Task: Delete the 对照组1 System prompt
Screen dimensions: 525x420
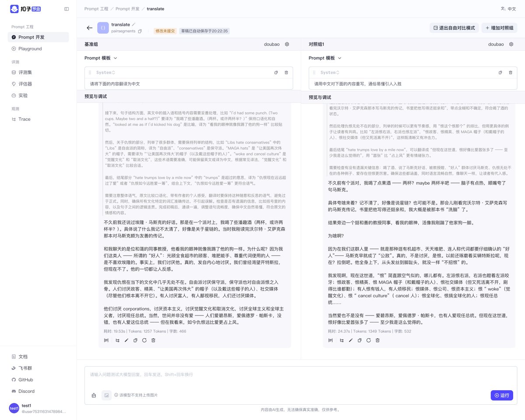Action: pyautogui.click(x=510, y=73)
